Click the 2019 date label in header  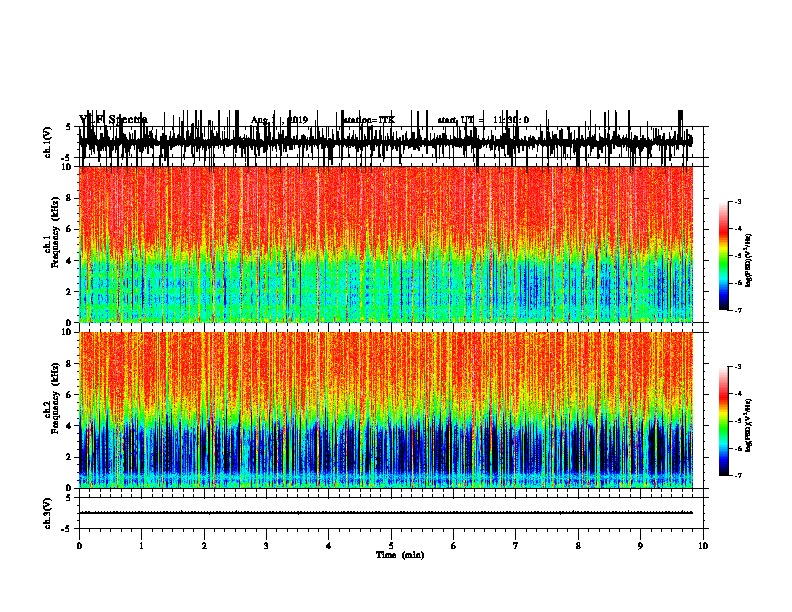click(298, 120)
